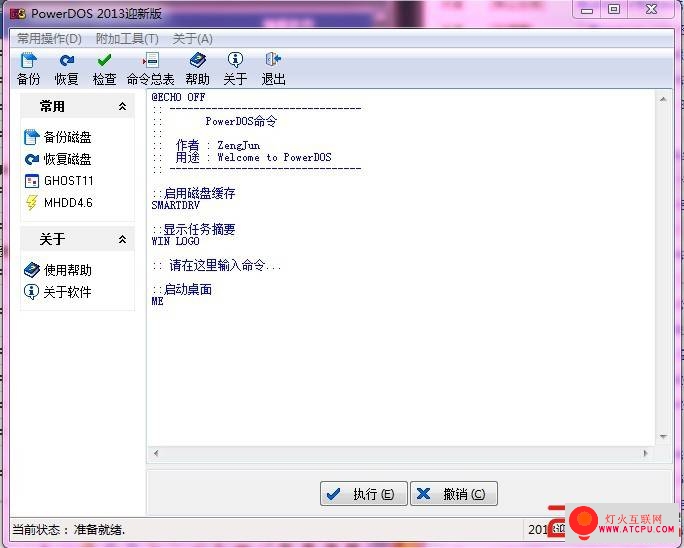Click the horizontal scrollbar left arrow

pyautogui.click(x=156, y=453)
